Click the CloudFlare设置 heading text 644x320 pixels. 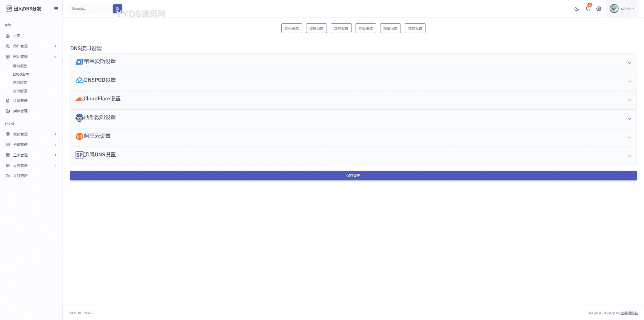(x=102, y=99)
